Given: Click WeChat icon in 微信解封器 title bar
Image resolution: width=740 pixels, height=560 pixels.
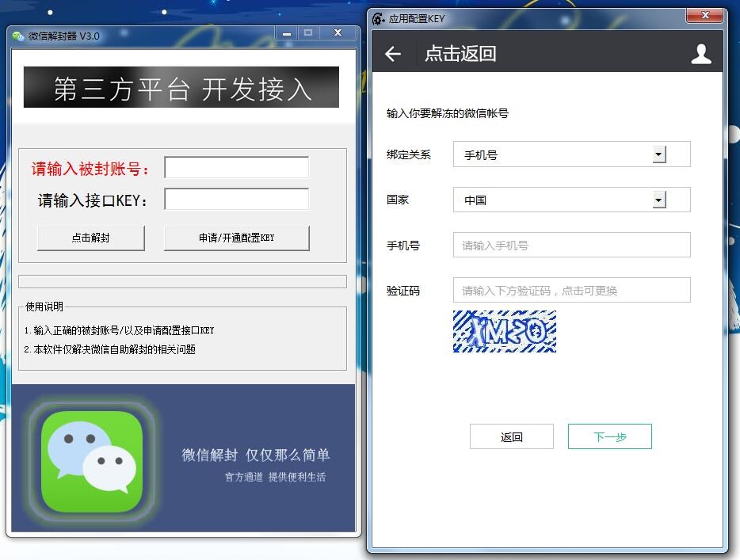Looking at the screenshot, I should (x=18, y=36).
